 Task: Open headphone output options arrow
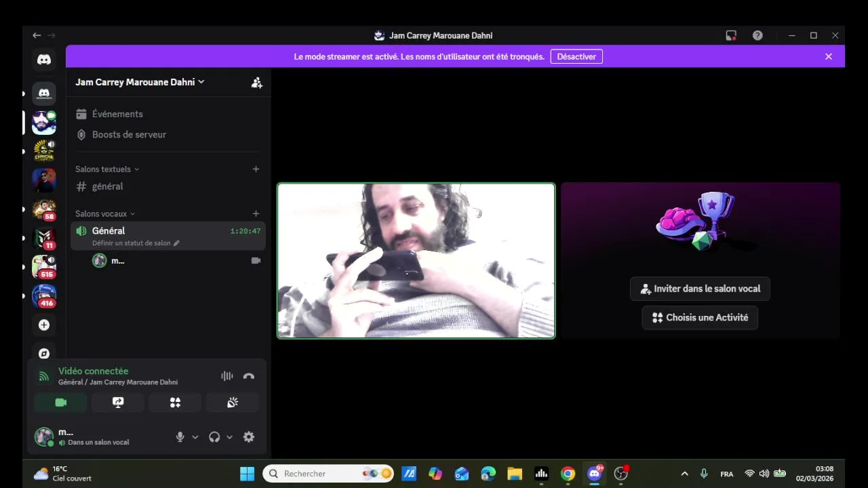click(x=229, y=437)
